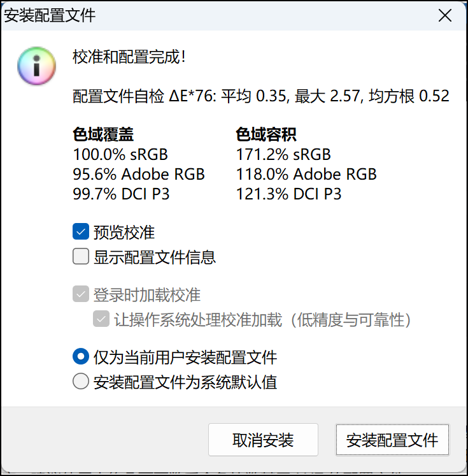Click the 95.6% Adobe RGB coverage value

pos(139,174)
